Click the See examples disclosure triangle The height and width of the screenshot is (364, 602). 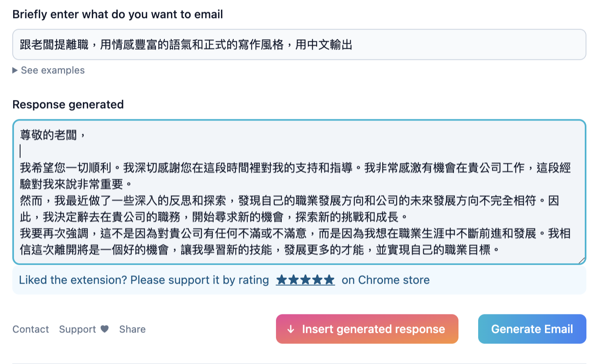click(x=15, y=70)
